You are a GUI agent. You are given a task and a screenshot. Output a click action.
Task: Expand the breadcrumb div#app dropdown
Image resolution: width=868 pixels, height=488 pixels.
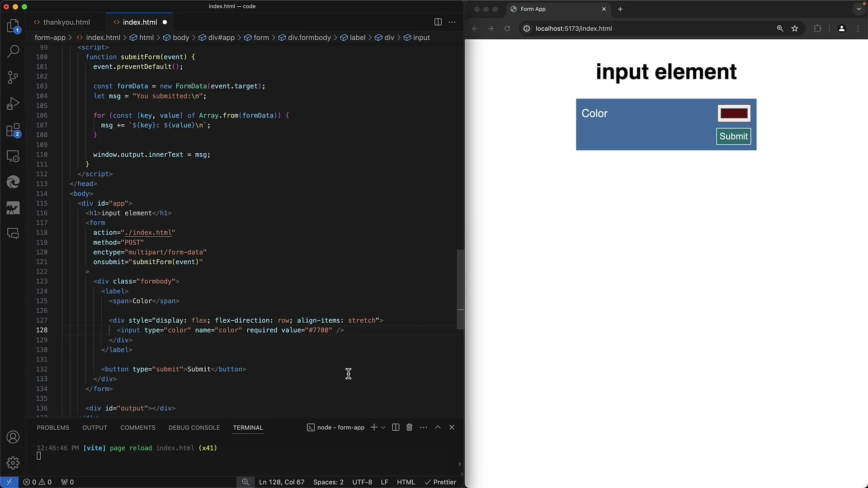tap(221, 38)
